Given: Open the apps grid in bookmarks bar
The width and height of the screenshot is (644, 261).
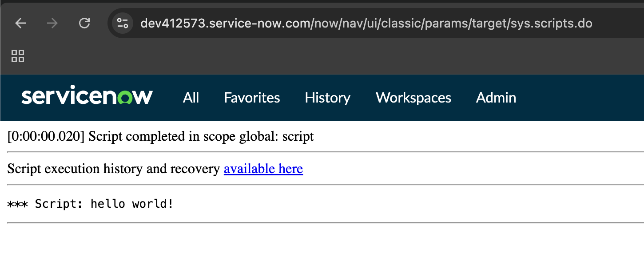Looking at the screenshot, I should click(x=18, y=56).
